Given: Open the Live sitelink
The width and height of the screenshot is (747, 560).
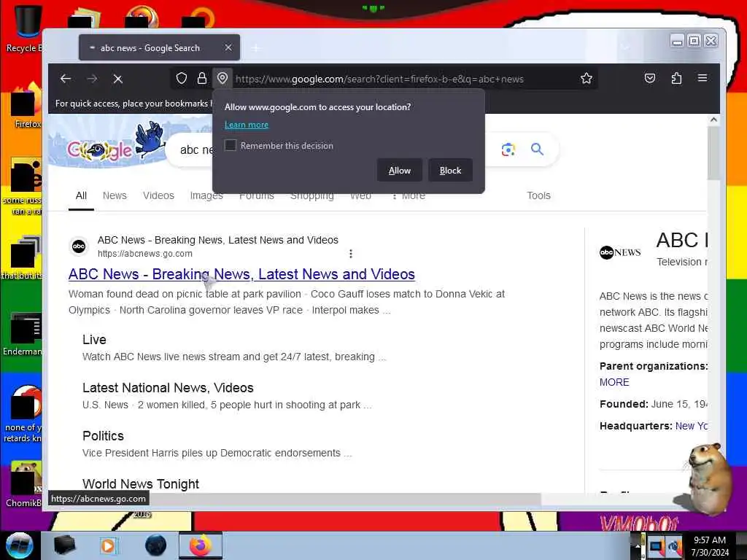Looking at the screenshot, I should coord(94,340).
